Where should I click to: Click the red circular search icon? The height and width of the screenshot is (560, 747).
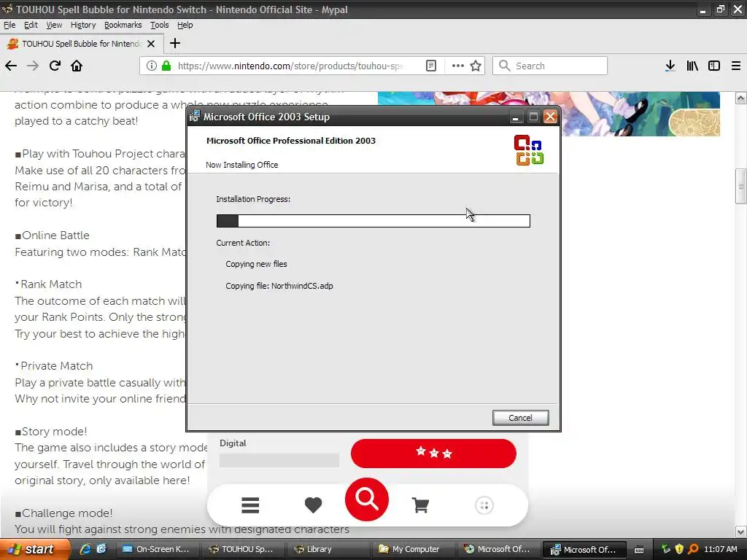point(367,499)
